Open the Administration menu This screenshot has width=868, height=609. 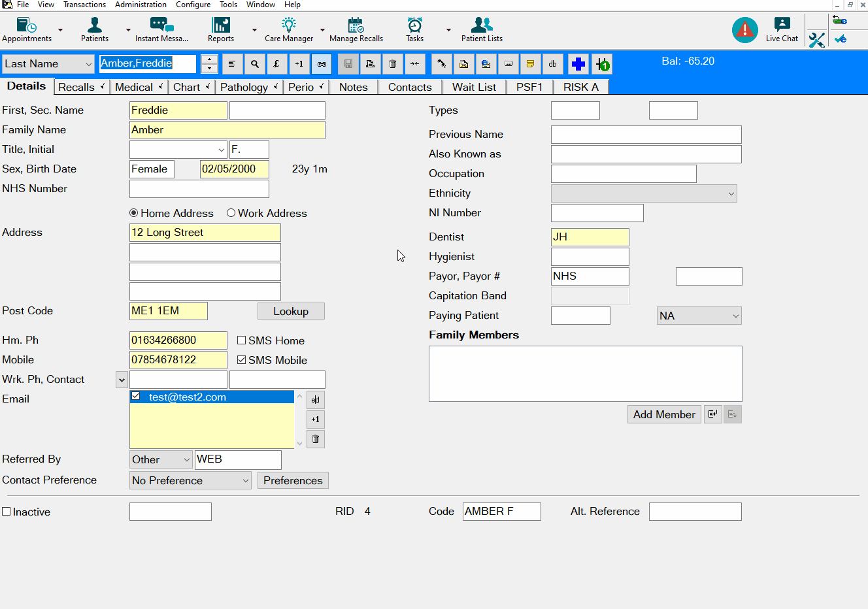pyautogui.click(x=141, y=5)
